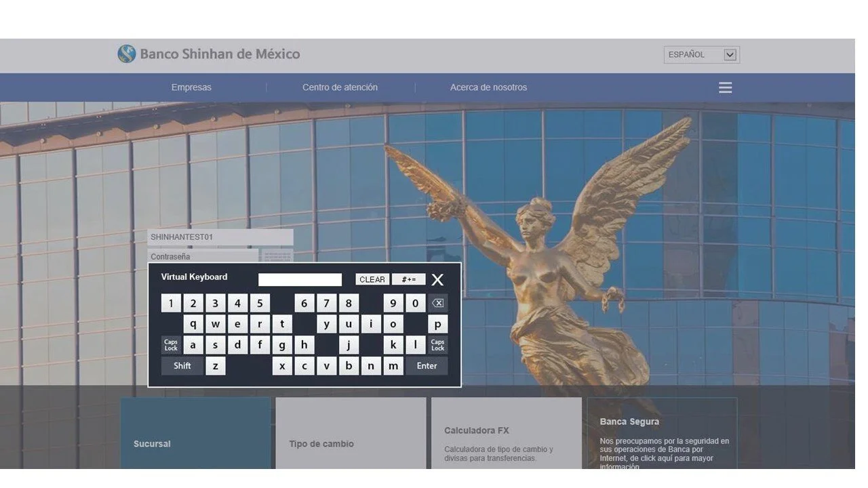Screen dimensions: 868x488
Task: Click the CLEAR button on the keyboard
Action: tap(372, 279)
